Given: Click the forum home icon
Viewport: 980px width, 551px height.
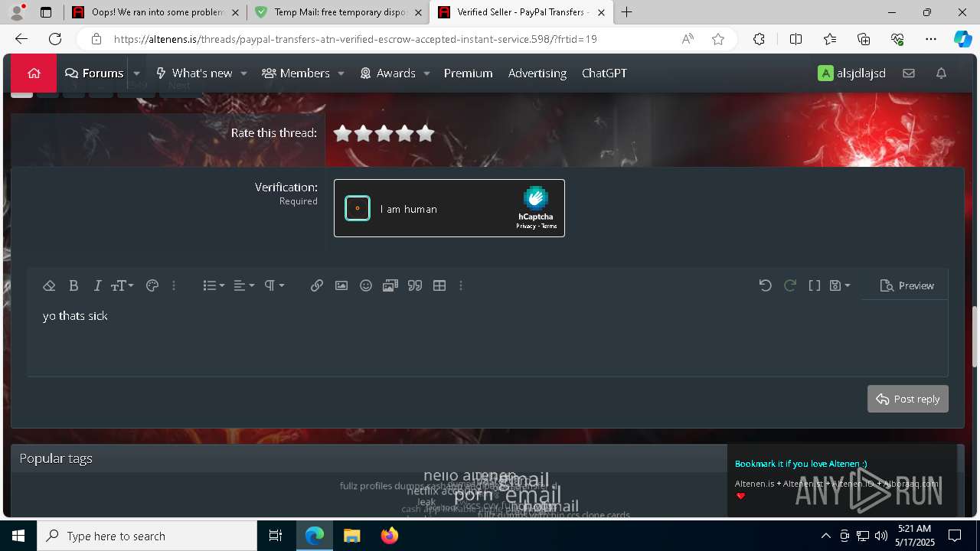Looking at the screenshot, I should (34, 73).
